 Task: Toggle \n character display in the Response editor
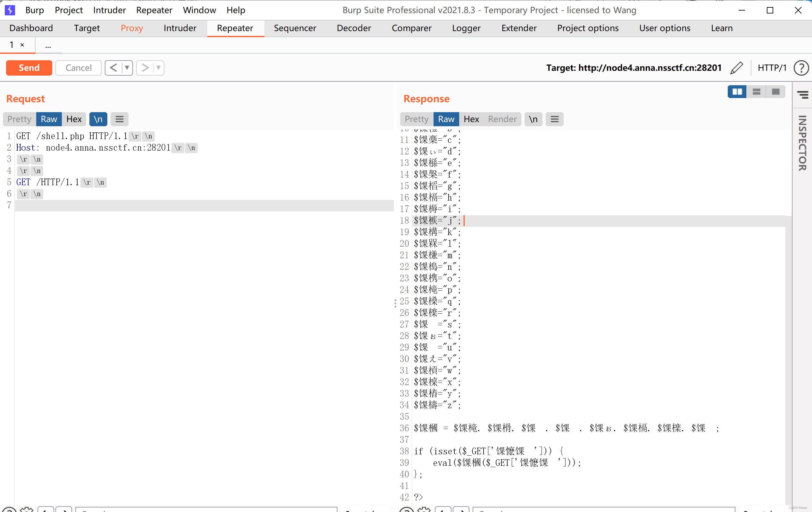tap(533, 119)
